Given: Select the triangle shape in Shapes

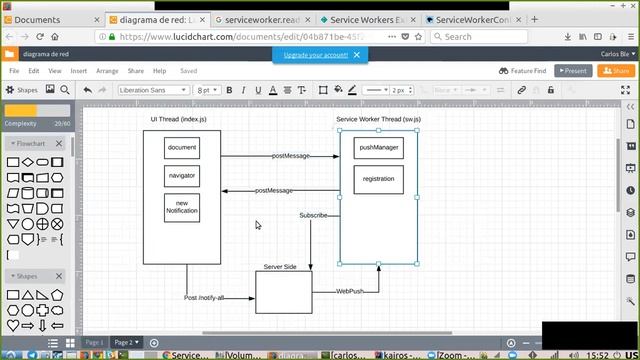Looking at the screenshot, I should click(28, 295).
